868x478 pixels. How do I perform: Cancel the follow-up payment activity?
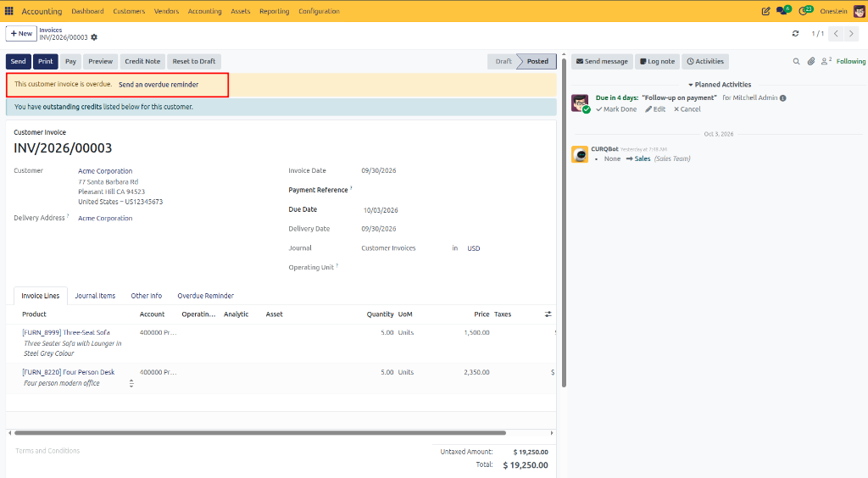tap(687, 109)
